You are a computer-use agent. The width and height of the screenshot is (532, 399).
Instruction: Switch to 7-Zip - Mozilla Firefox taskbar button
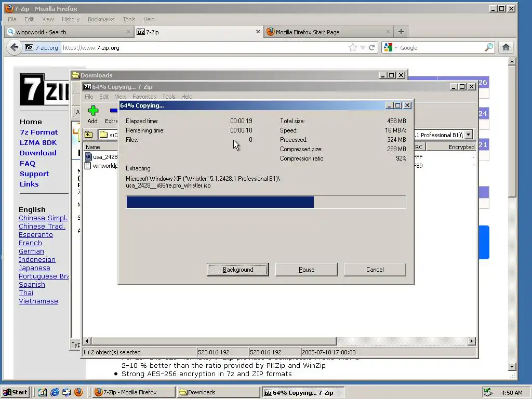coord(133,392)
